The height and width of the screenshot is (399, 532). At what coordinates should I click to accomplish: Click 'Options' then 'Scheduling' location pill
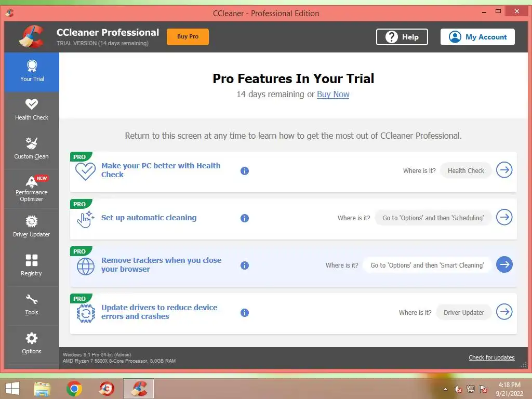click(433, 218)
